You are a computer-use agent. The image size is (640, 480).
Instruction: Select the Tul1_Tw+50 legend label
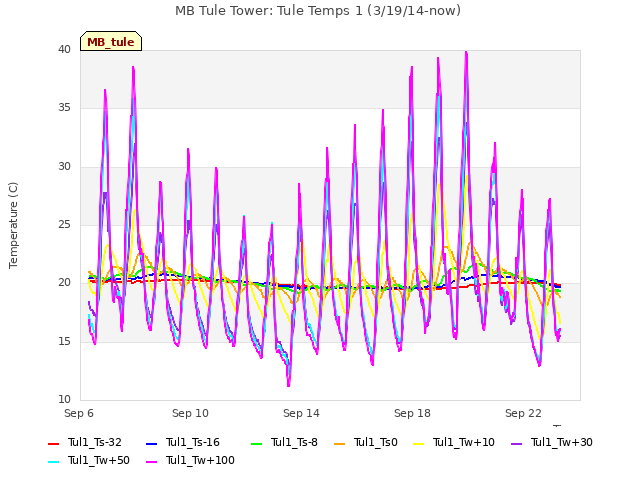[99, 460]
